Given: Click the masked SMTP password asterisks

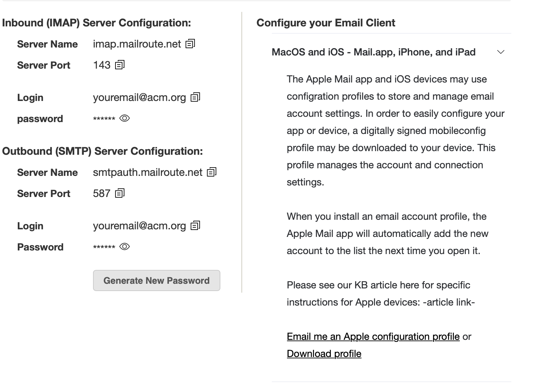Looking at the screenshot, I should click(x=104, y=247).
